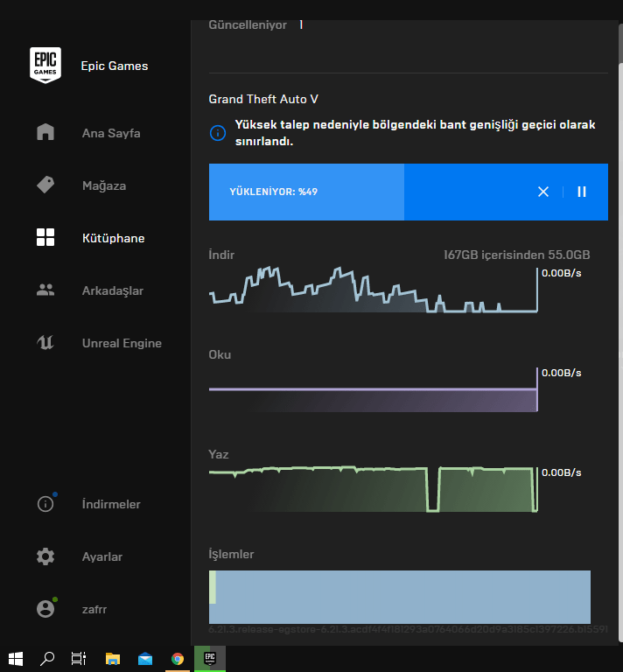Open the Windows Start menu
623x672 pixels.
pos(16,658)
